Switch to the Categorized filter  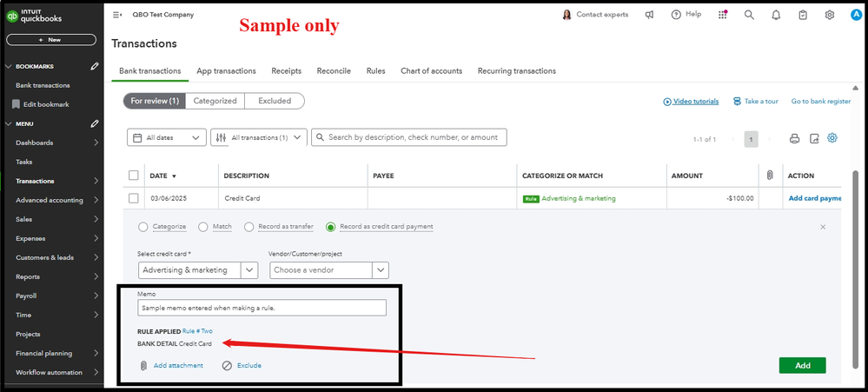click(215, 101)
